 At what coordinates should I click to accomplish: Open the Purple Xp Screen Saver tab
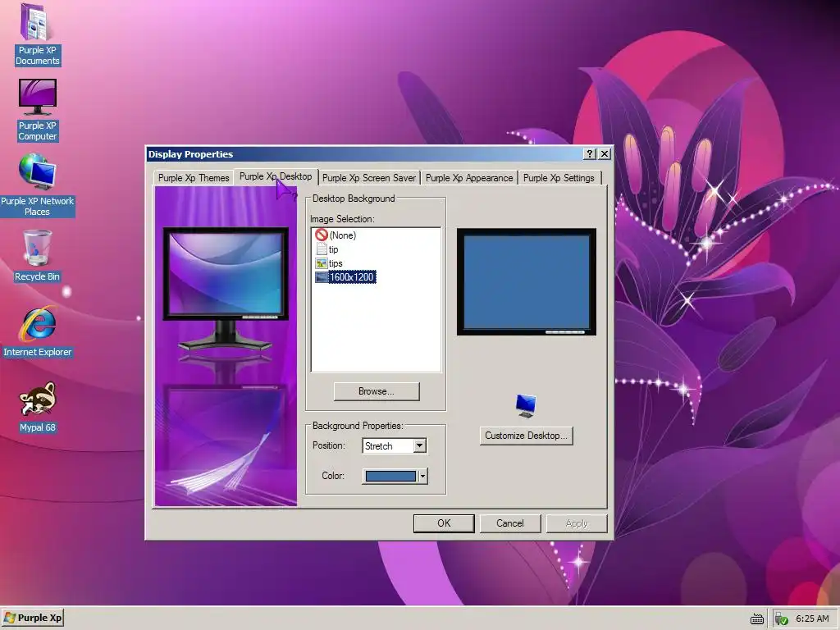point(368,178)
